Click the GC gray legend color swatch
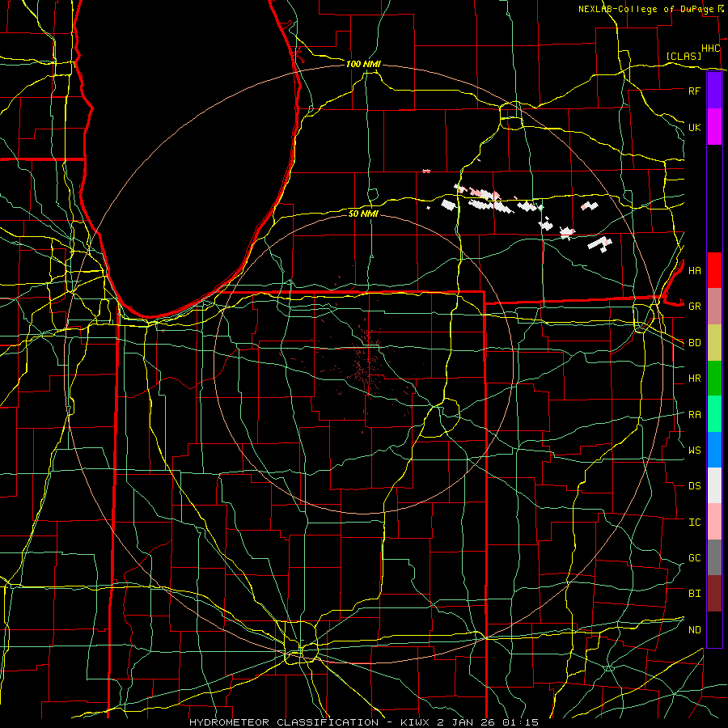The image size is (728, 728). tap(714, 557)
